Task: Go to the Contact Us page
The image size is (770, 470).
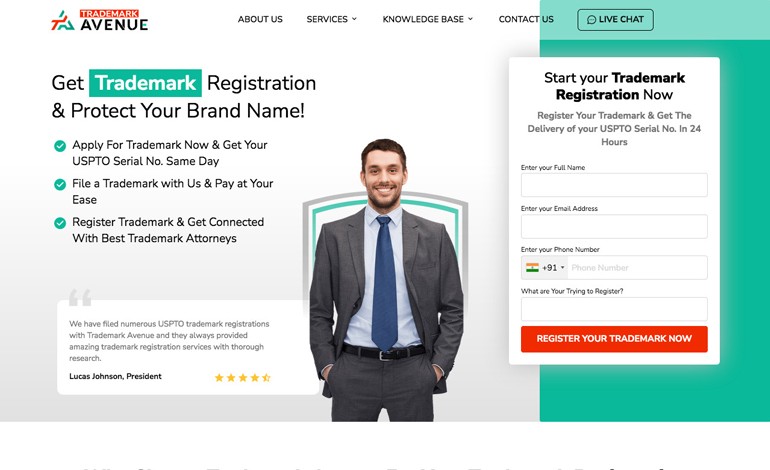Action: coord(526,19)
